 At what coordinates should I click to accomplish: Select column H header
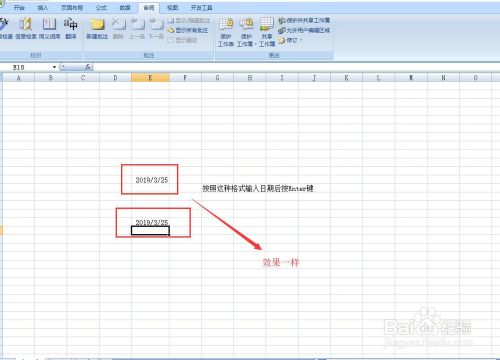[250, 78]
